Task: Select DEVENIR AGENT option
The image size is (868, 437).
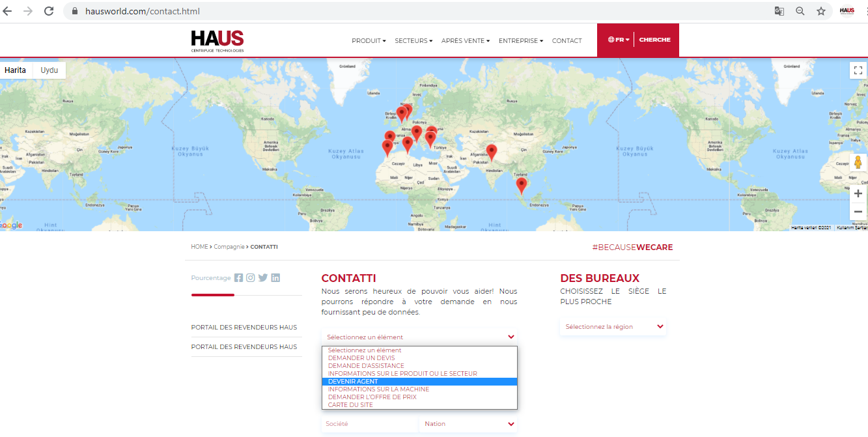Action: click(x=419, y=382)
